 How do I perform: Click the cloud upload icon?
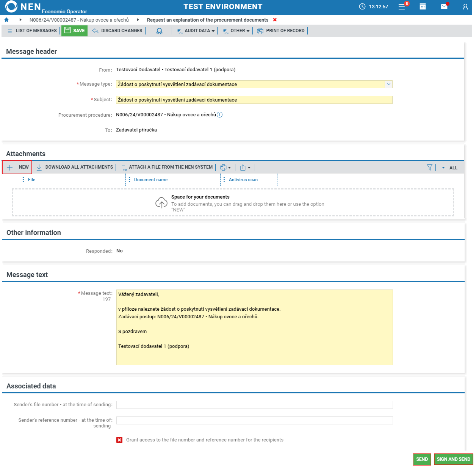pos(161,202)
